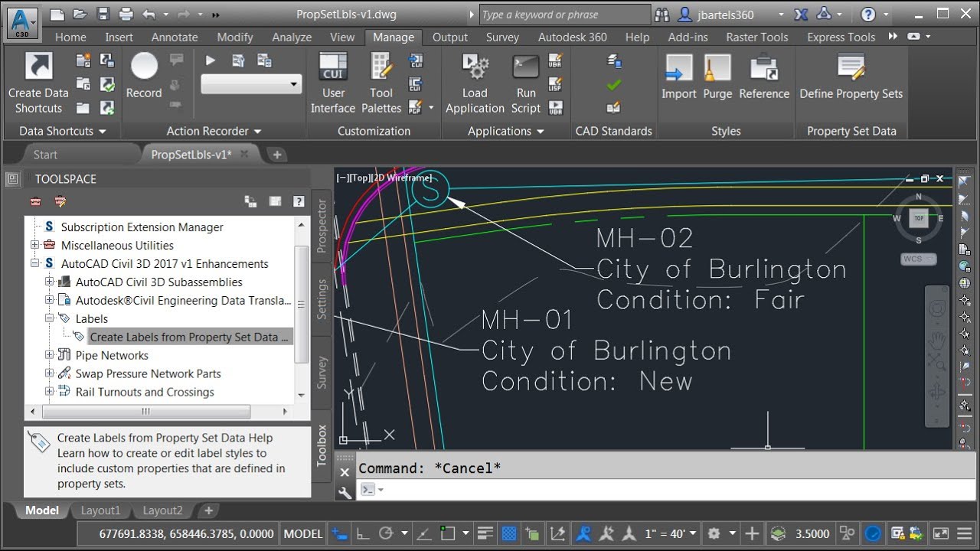Select Create Labels from Property Set Data item

(x=189, y=337)
